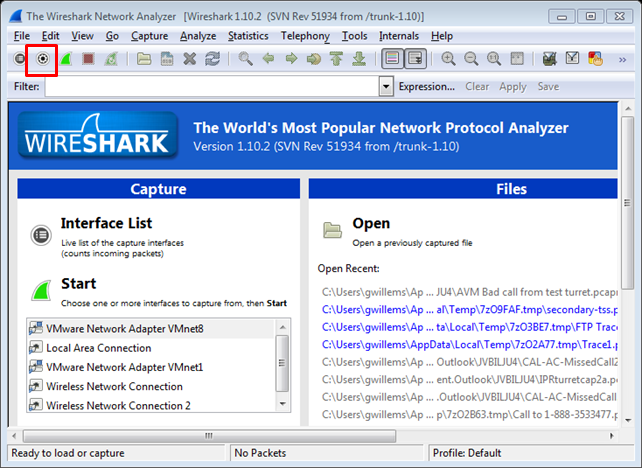This screenshot has width=642, height=468.
Task: Close capture file toolbar X icon
Action: point(190,59)
